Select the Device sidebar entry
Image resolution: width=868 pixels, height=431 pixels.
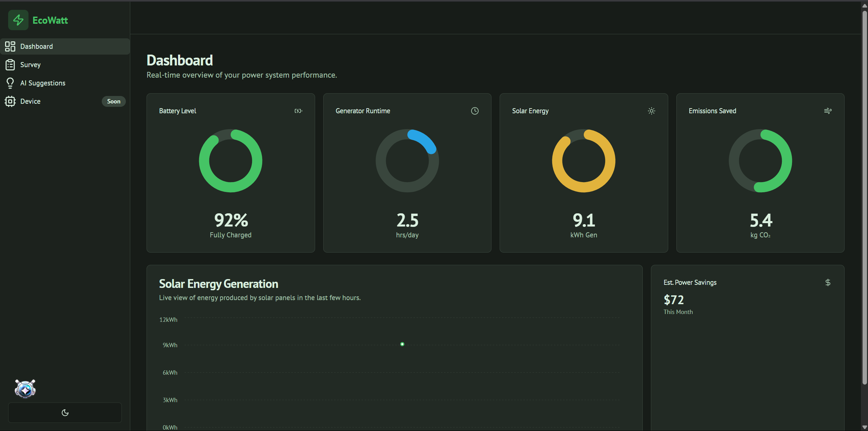(31, 101)
